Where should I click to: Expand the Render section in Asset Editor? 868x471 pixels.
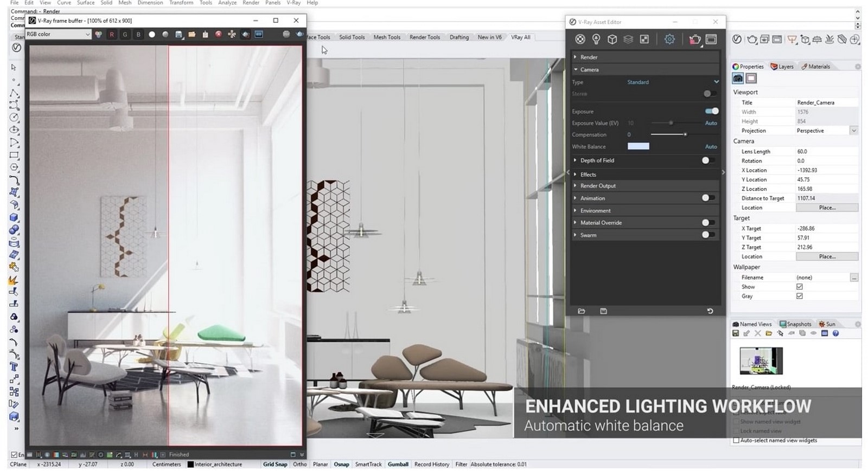pyautogui.click(x=646, y=57)
